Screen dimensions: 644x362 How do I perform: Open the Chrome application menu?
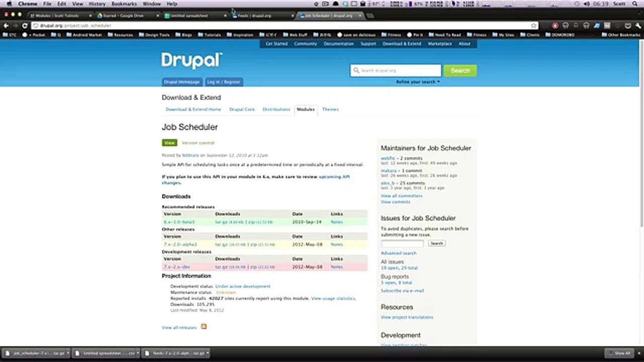click(x=28, y=4)
